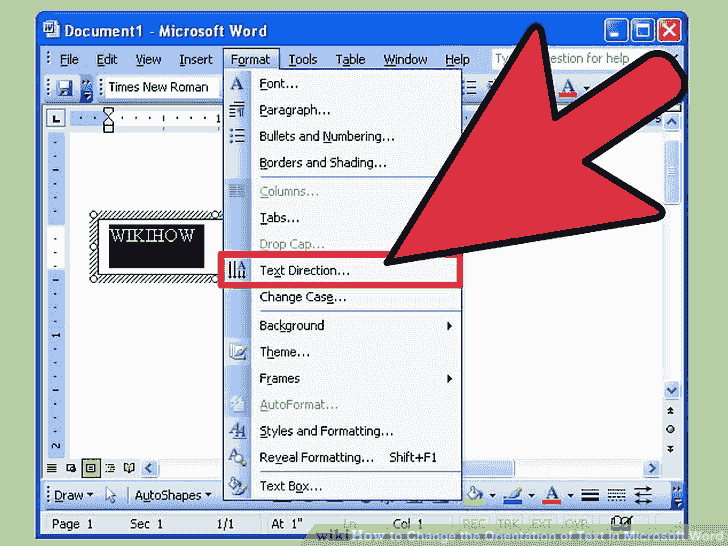Image resolution: width=728 pixels, height=546 pixels.
Task: Go to the next page with double-down arrows
Action: pos(670,449)
